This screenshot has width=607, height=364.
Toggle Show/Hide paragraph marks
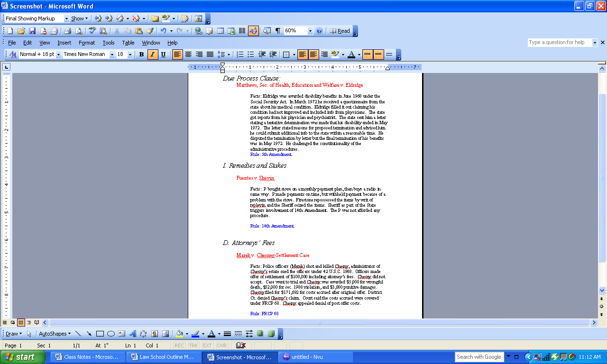point(278,31)
